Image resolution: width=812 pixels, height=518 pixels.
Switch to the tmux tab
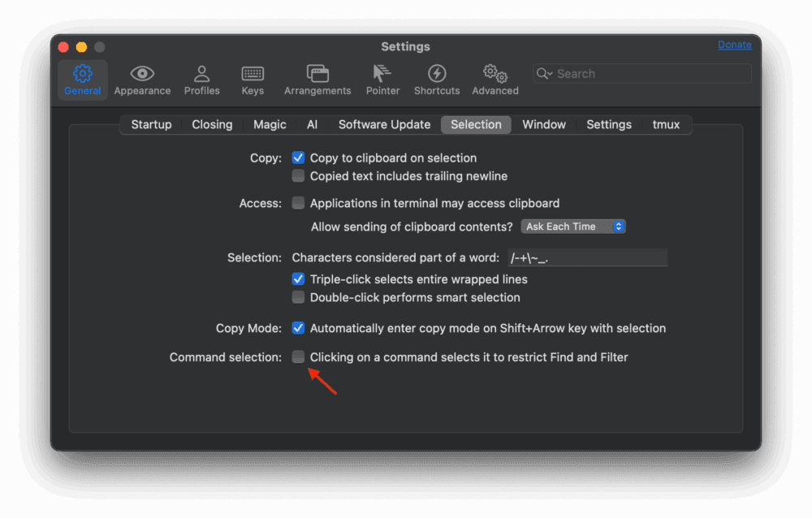pyautogui.click(x=666, y=124)
